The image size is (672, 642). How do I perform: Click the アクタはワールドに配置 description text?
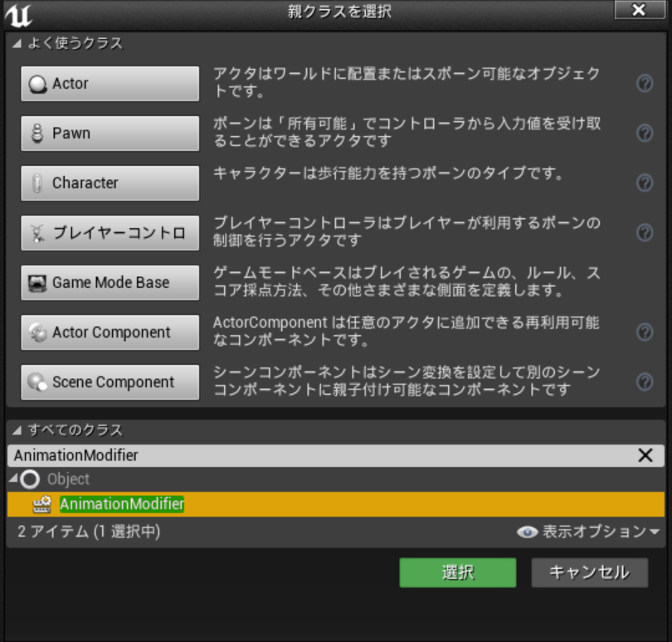click(407, 82)
